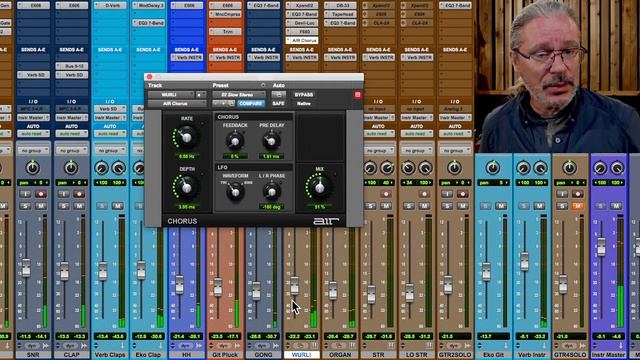This screenshot has width=640, height=360.
Task: Click the -180 deg phase value field
Action: pyautogui.click(x=271, y=207)
